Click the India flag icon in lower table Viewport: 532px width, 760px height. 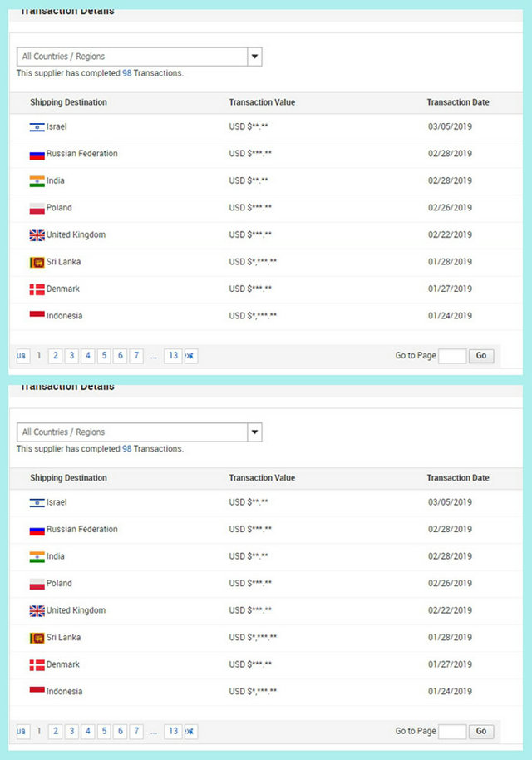[x=37, y=557]
